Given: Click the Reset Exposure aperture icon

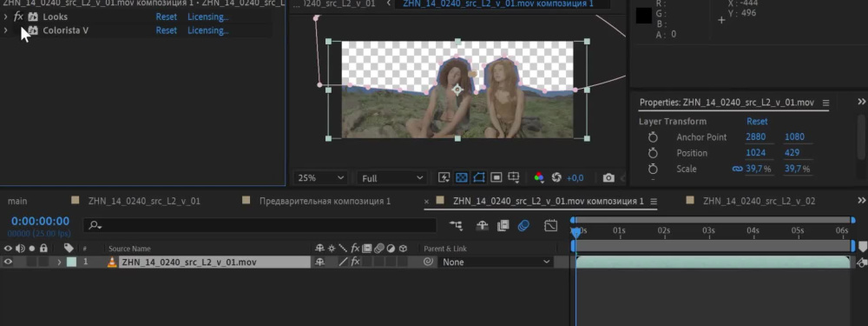Looking at the screenshot, I should point(556,177).
